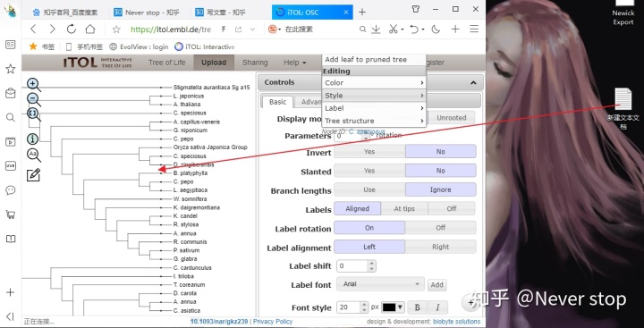Select Unrooted display mode

click(x=452, y=117)
